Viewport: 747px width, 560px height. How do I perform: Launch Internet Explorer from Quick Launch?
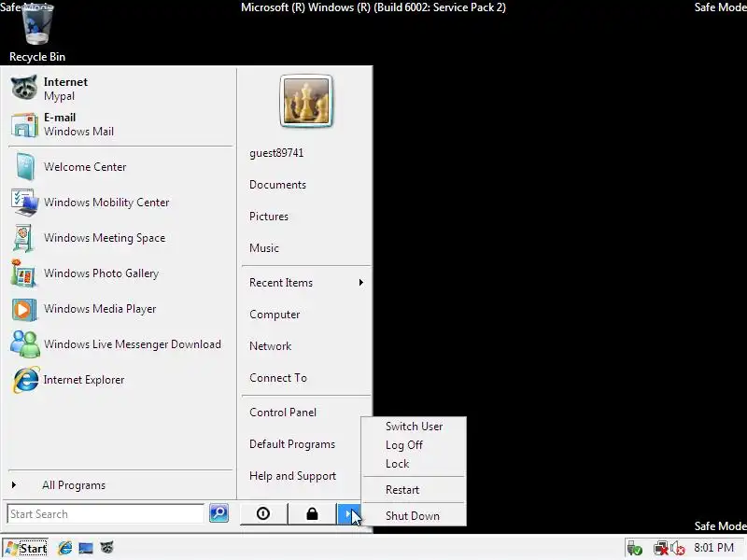[x=64, y=548]
